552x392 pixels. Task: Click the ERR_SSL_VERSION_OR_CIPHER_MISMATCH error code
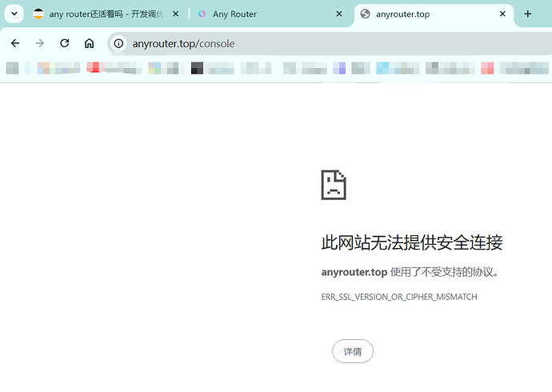[399, 297]
